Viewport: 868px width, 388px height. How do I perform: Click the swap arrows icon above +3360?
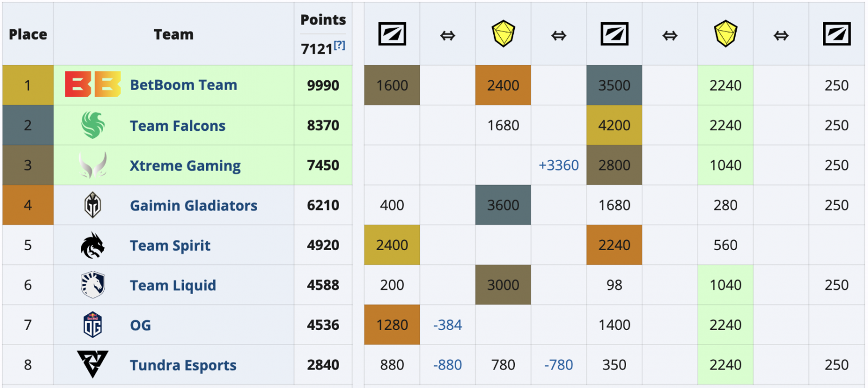click(558, 36)
